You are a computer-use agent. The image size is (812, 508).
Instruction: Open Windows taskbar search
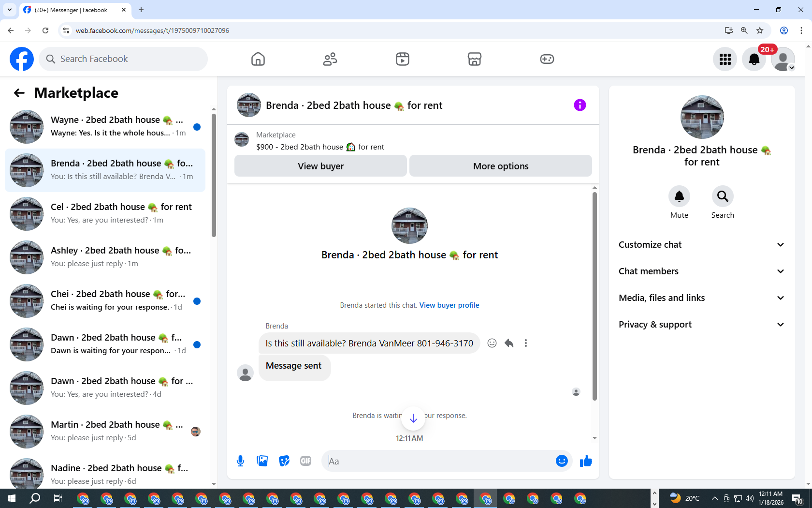pyautogui.click(x=35, y=498)
